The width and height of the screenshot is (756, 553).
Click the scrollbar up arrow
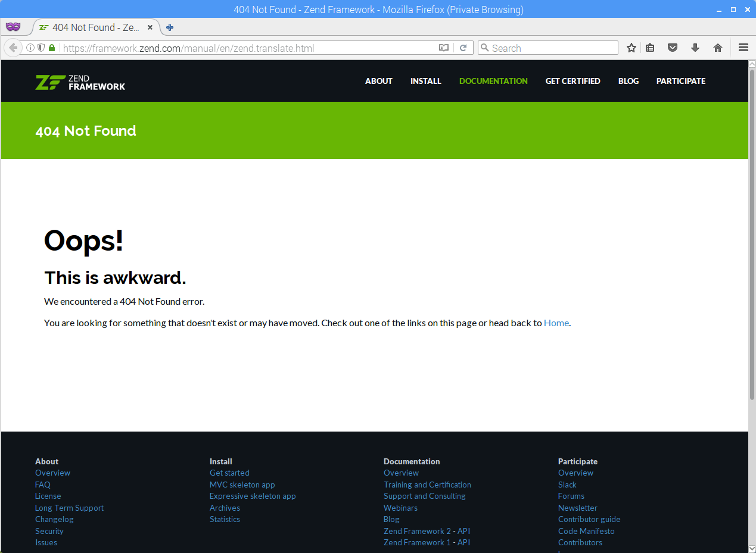[x=752, y=64]
